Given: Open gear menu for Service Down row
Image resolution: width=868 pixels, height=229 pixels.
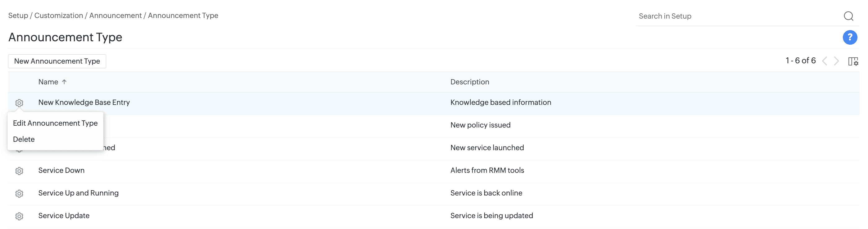Looking at the screenshot, I should pyautogui.click(x=19, y=171).
